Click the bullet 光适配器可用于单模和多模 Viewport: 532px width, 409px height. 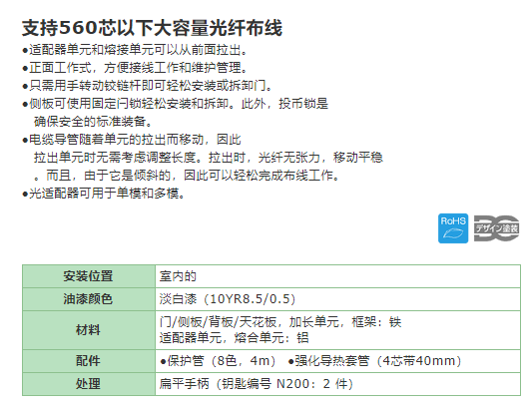tap(104, 194)
